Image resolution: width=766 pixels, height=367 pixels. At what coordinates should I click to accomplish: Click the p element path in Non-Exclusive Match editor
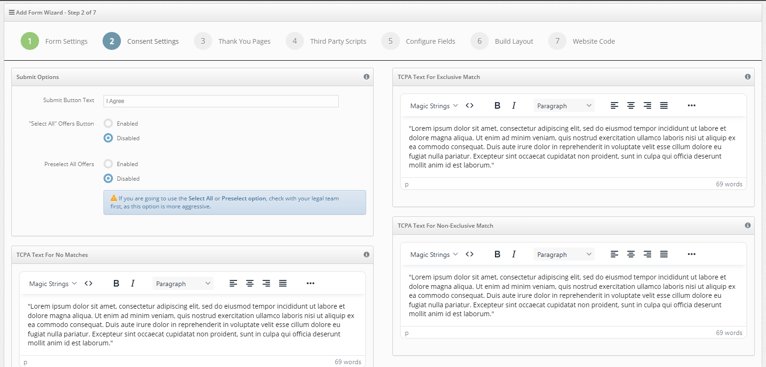[406, 333]
